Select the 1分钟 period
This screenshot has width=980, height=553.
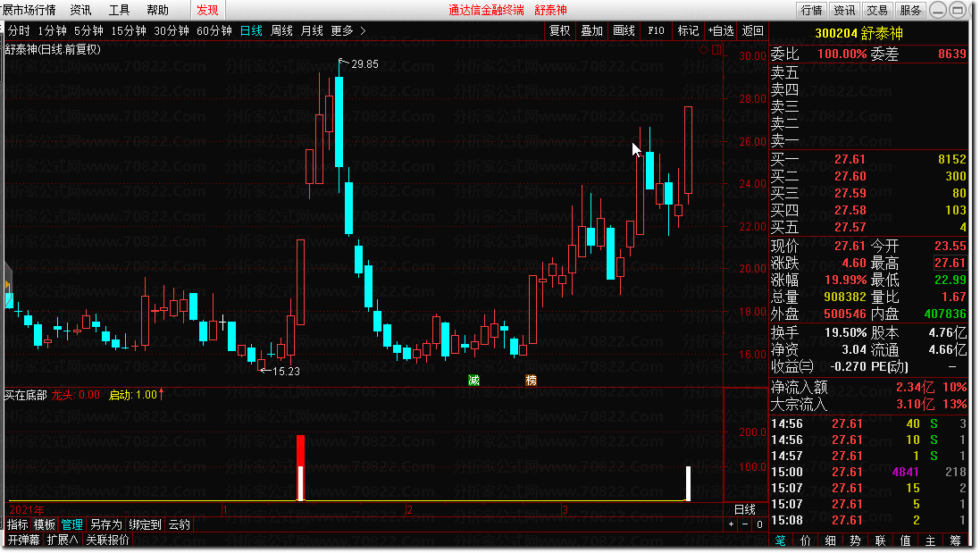tap(52, 30)
